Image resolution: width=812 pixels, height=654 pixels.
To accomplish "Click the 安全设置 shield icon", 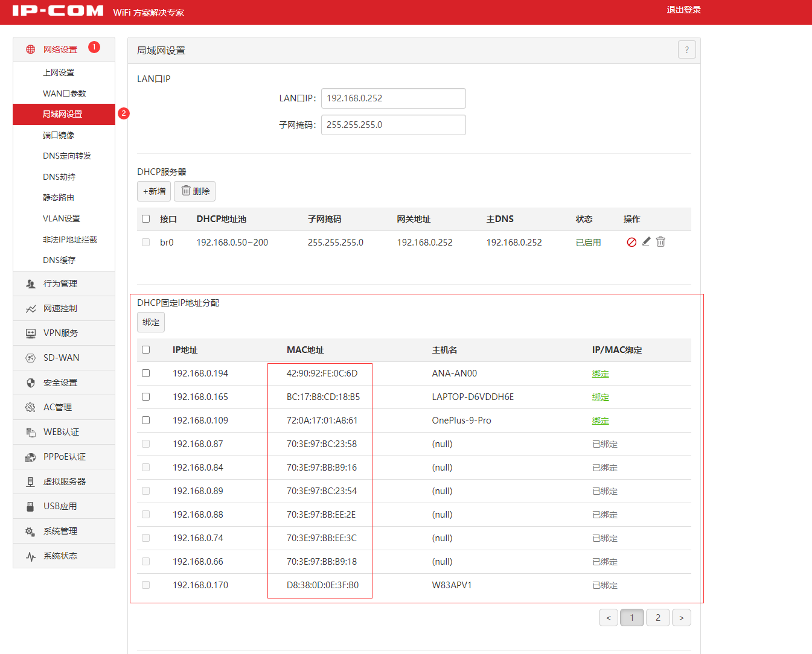I will tap(30, 383).
